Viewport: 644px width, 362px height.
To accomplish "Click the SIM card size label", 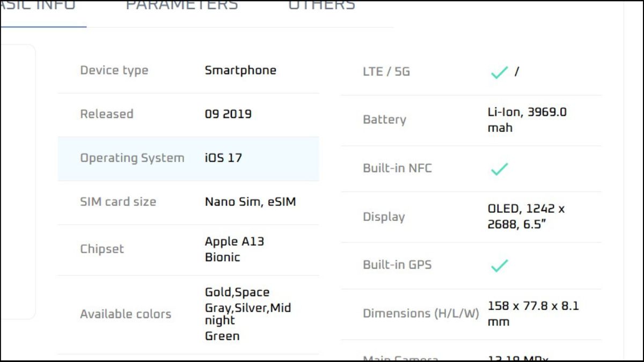I will pos(118,202).
